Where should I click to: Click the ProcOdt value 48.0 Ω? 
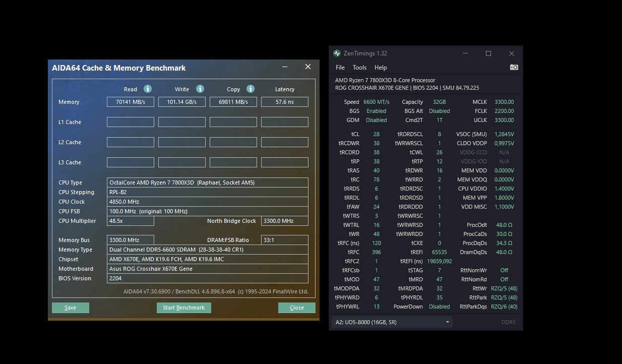[504, 225]
